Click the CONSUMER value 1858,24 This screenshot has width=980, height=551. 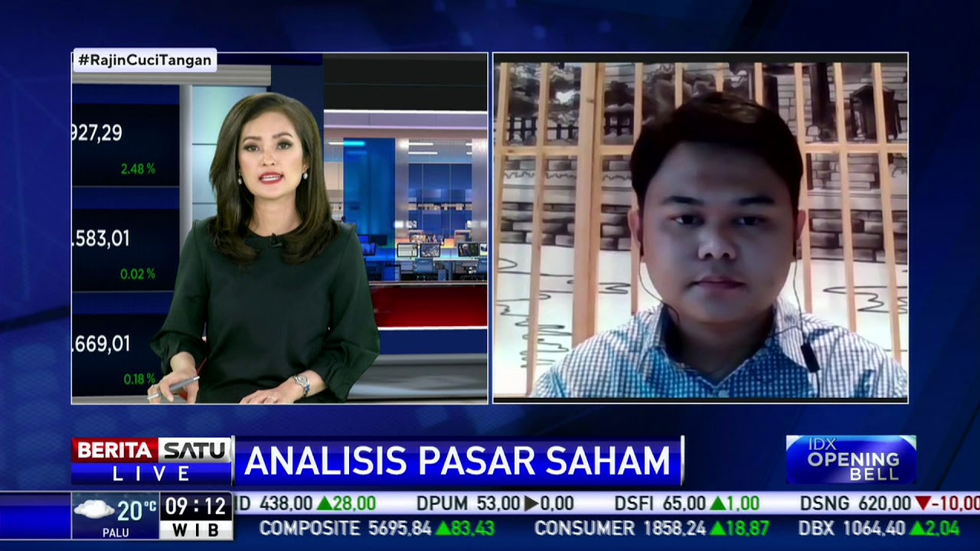click(675, 528)
